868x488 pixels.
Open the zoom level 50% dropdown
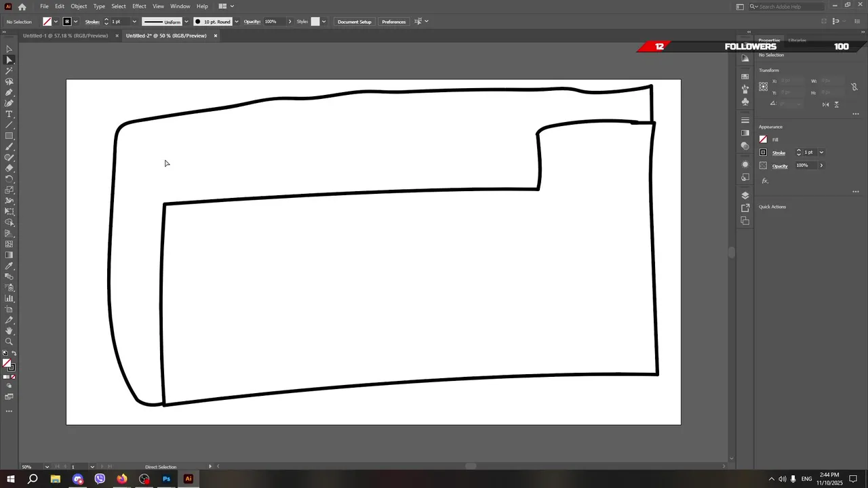(47, 467)
